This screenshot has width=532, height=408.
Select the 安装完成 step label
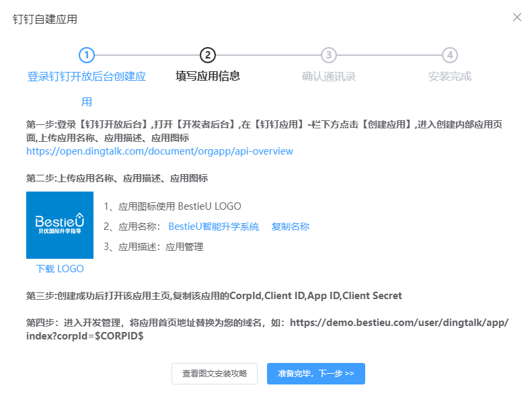coord(449,77)
